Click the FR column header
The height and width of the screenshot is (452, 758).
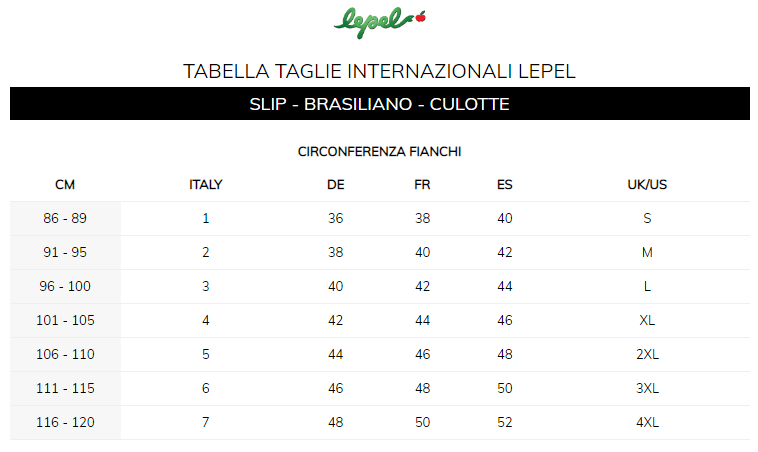(x=422, y=185)
